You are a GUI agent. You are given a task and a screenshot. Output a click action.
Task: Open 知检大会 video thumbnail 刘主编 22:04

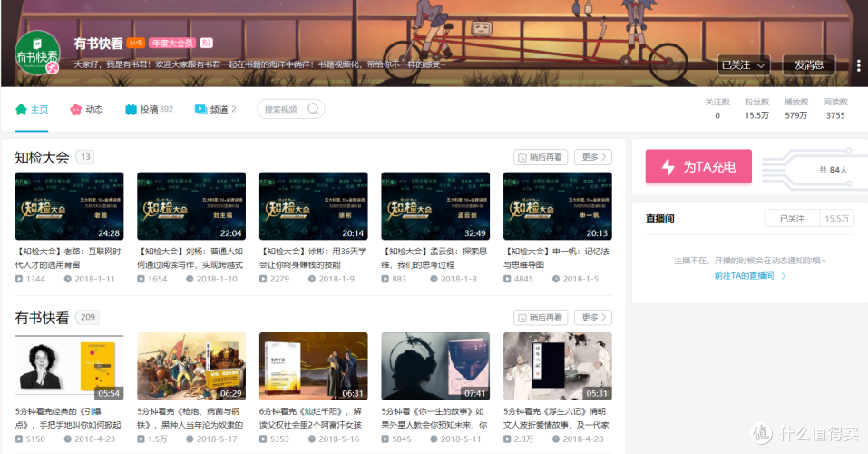(191, 205)
